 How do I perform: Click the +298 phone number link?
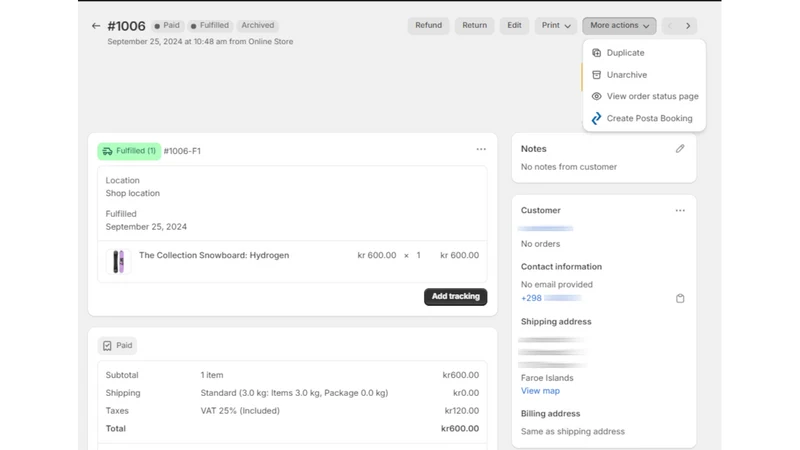click(551, 298)
